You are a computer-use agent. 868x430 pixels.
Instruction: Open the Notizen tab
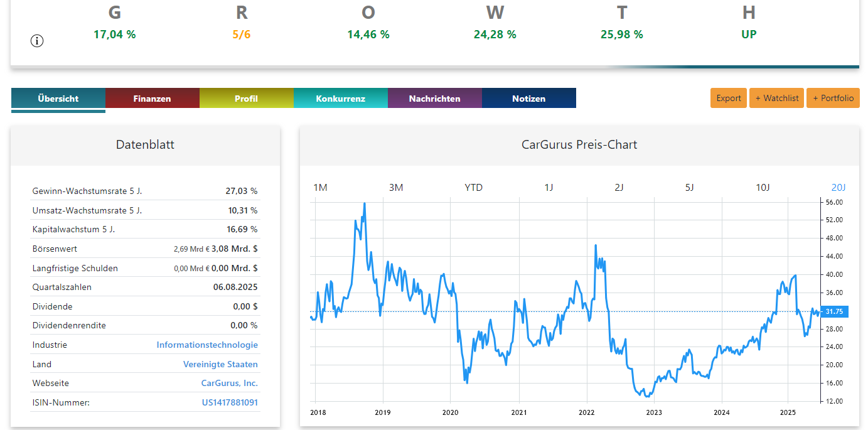pyautogui.click(x=529, y=99)
